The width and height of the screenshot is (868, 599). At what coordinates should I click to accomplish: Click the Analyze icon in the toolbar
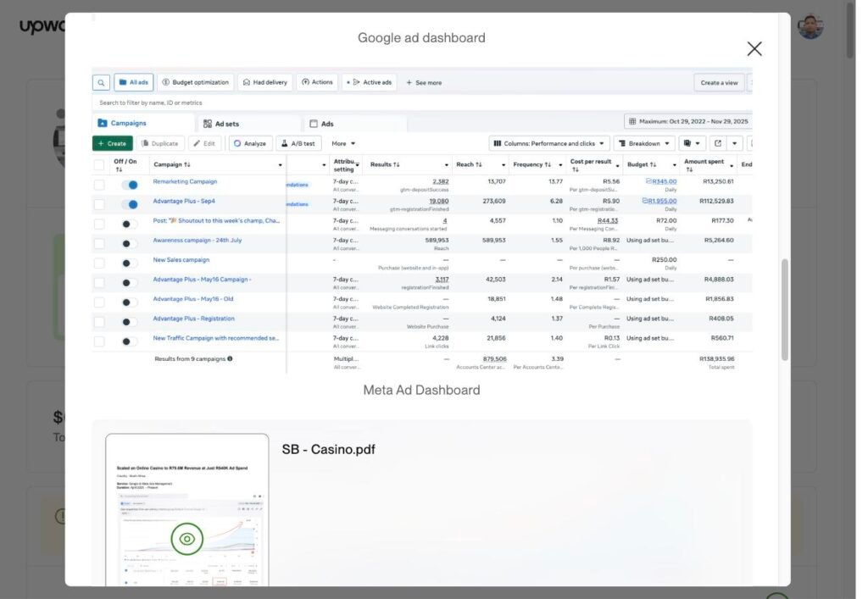(x=236, y=143)
